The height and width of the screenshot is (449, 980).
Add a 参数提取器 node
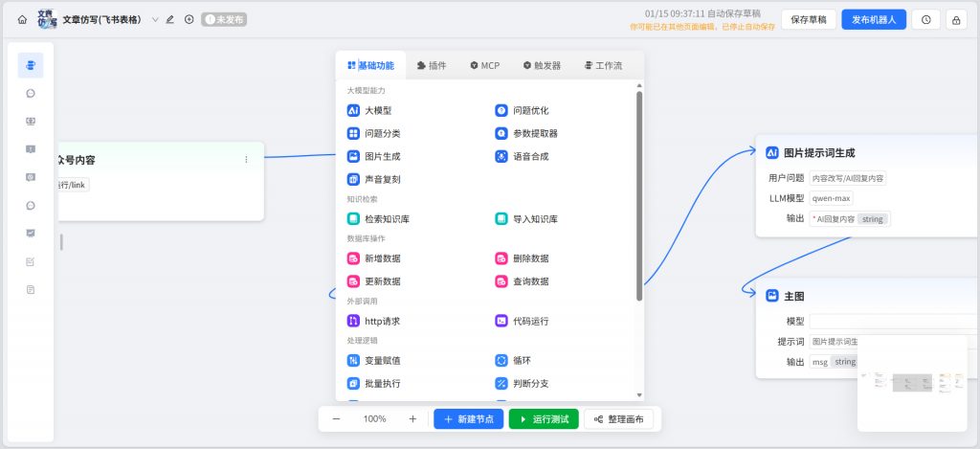[526, 133]
